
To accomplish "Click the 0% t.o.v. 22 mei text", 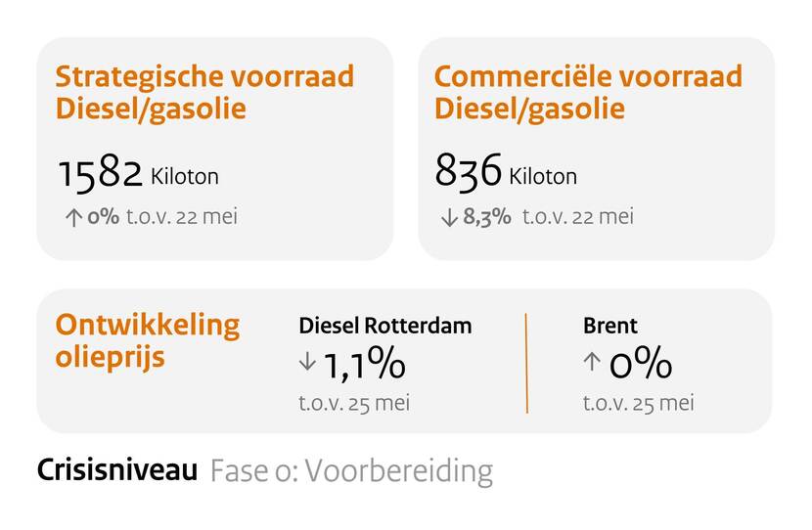I will coord(162,217).
